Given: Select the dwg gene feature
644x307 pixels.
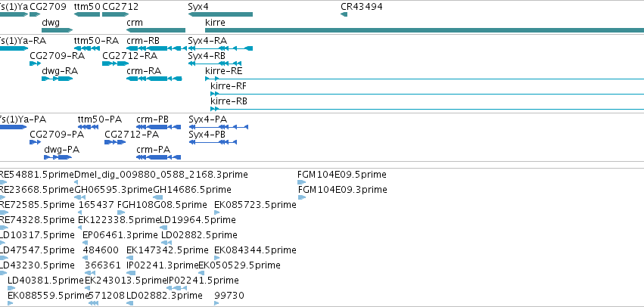Looking at the screenshot, I should pos(57,30).
